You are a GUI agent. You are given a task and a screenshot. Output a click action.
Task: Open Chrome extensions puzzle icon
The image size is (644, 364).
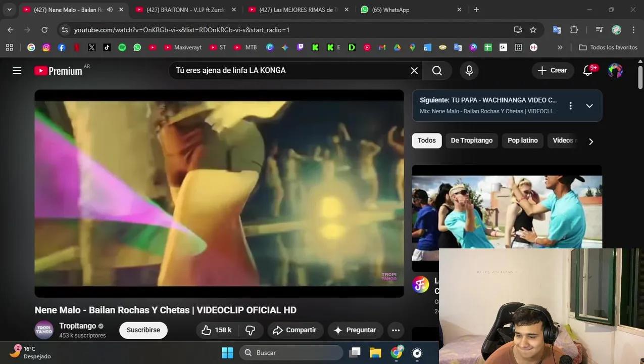574,30
